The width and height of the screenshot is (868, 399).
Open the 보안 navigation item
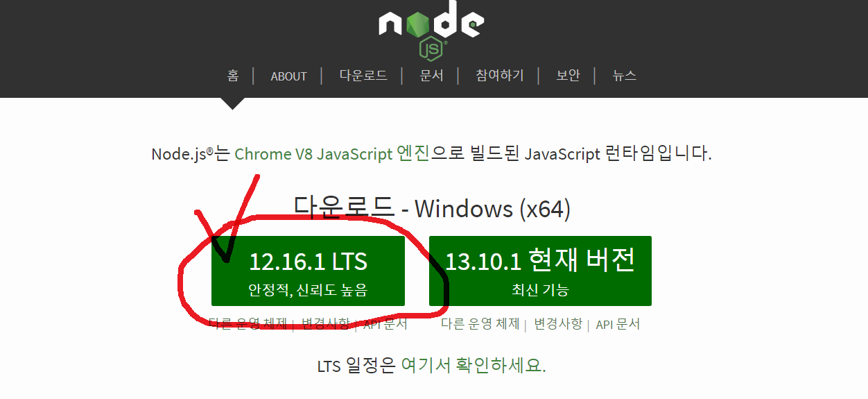point(568,76)
